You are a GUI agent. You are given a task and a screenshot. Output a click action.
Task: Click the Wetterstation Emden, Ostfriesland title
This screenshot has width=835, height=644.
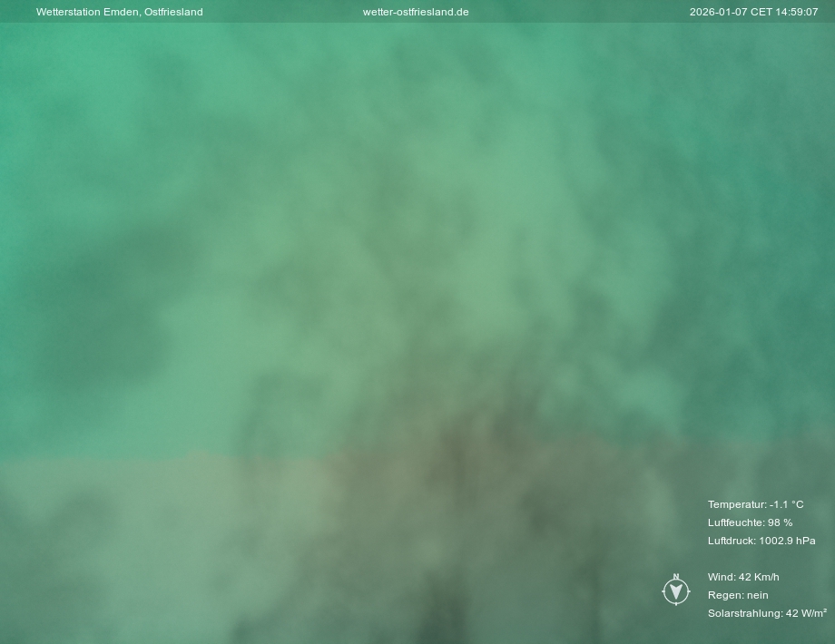coord(119,12)
